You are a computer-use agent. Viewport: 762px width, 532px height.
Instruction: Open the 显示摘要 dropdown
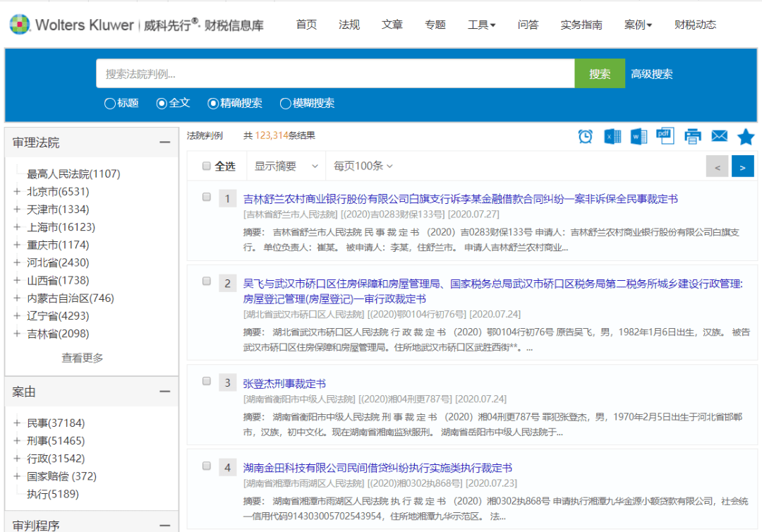click(286, 167)
